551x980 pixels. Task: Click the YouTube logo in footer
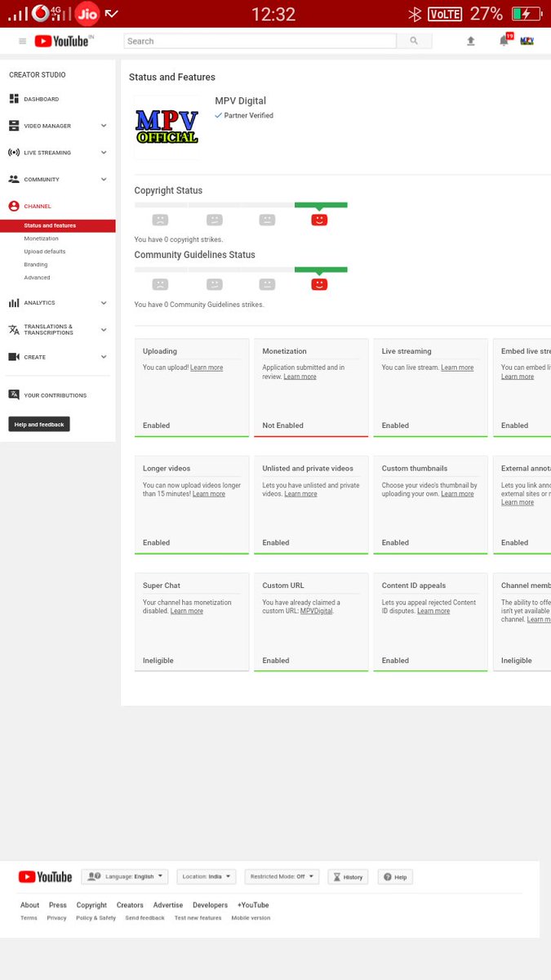45,876
